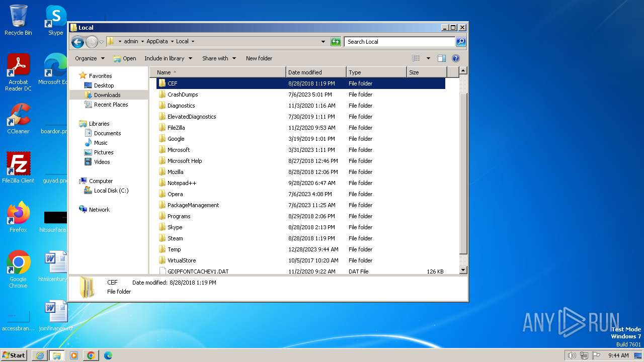The width and height of the screenshot is (644, 362).
Task: Select the FileZilla folder
Action: (x=301, y=128)
